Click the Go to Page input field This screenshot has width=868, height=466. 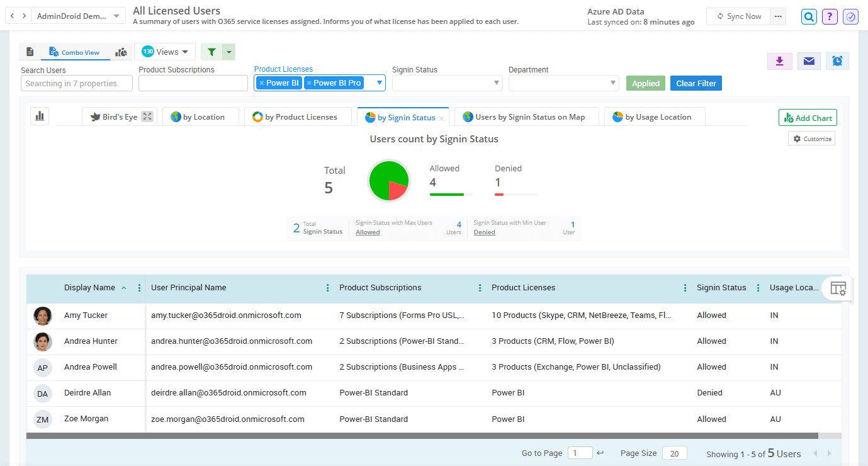click(x=579, y=452)
